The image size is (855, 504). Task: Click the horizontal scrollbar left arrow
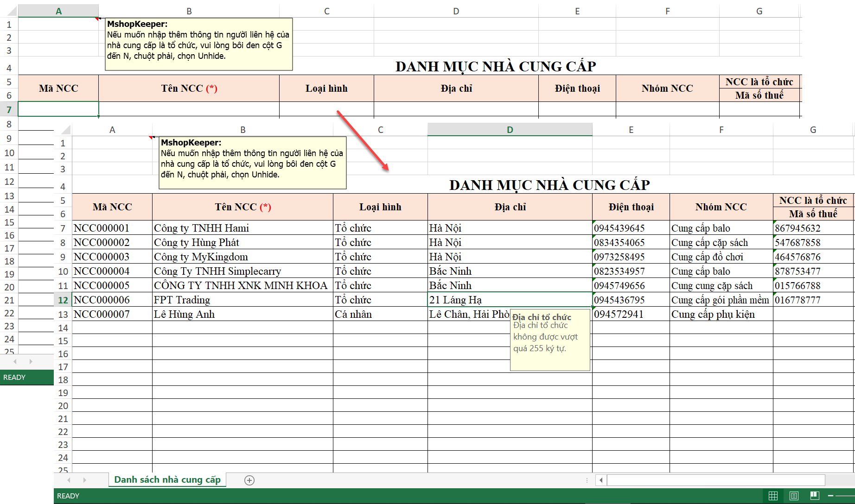601,480
